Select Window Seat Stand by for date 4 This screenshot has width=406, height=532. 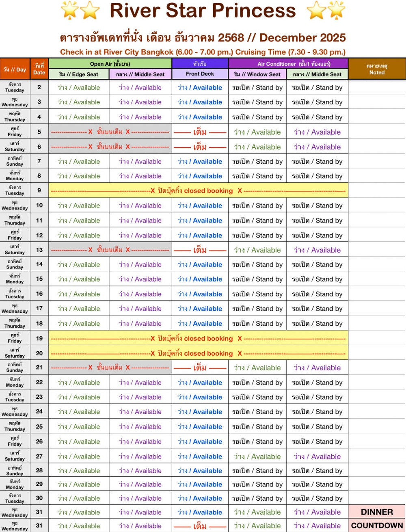click(x=257, y=117)
